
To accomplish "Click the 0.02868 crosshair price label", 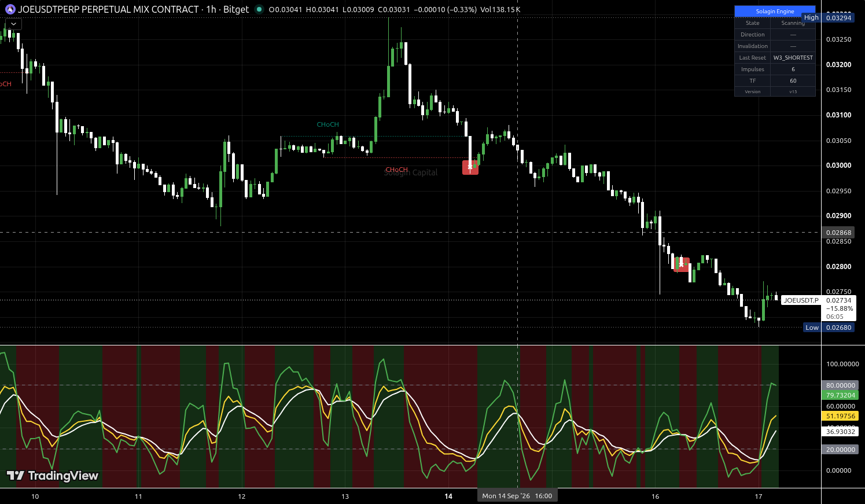I will coord(838,233).
